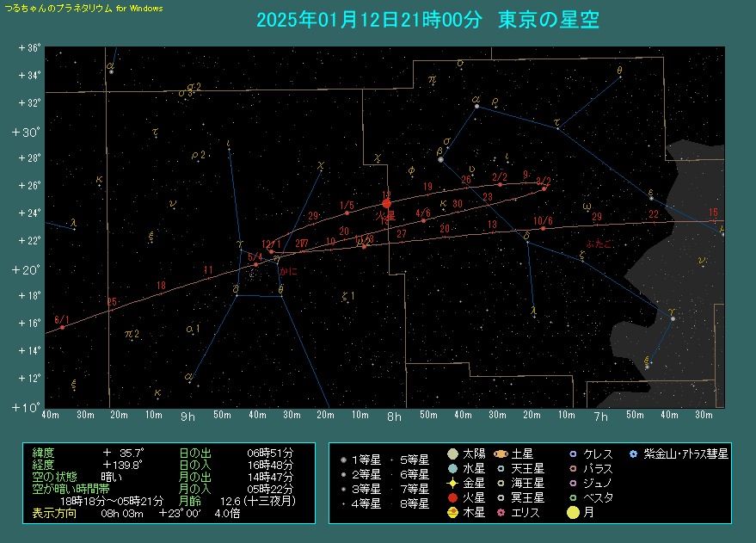Select the blue Tsuchinshan-ATLAS comet legend icon
Screen dimensions: 756x543
(x=634, y=454)
